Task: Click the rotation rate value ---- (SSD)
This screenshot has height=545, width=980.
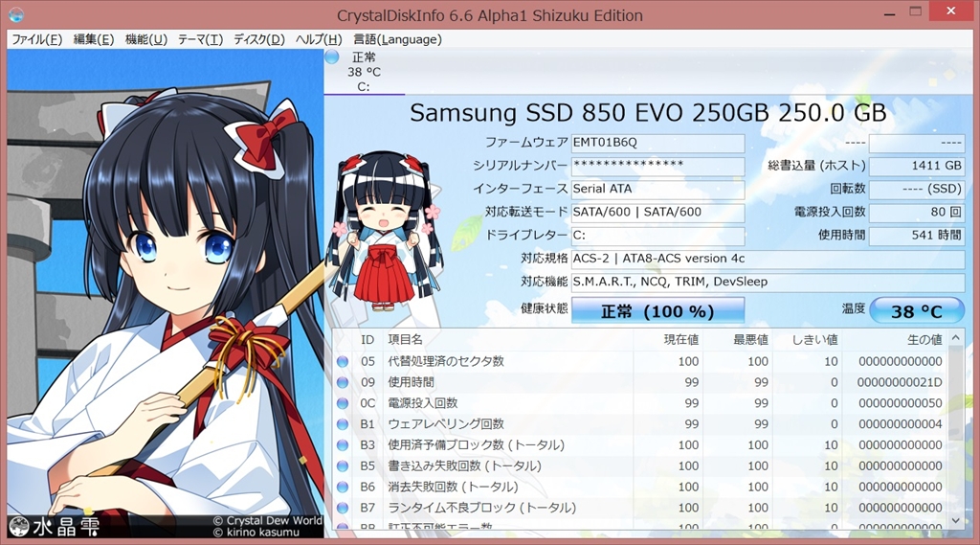Action: 917,189
